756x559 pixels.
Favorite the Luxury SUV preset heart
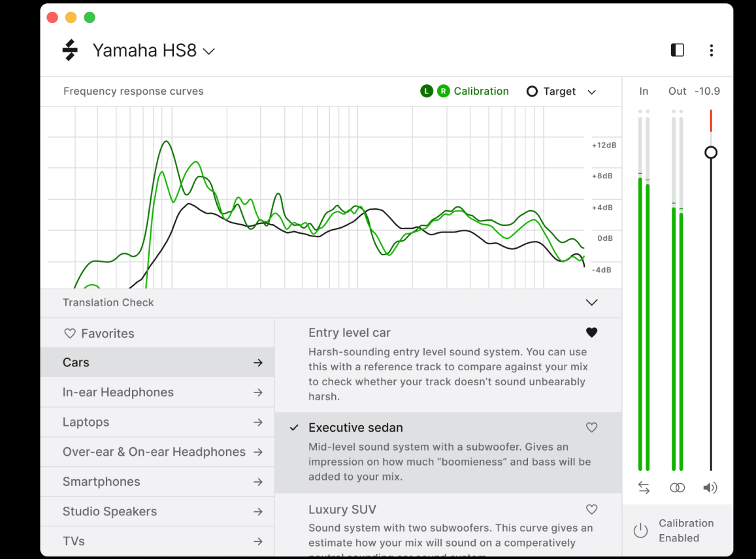coord(591,509)
